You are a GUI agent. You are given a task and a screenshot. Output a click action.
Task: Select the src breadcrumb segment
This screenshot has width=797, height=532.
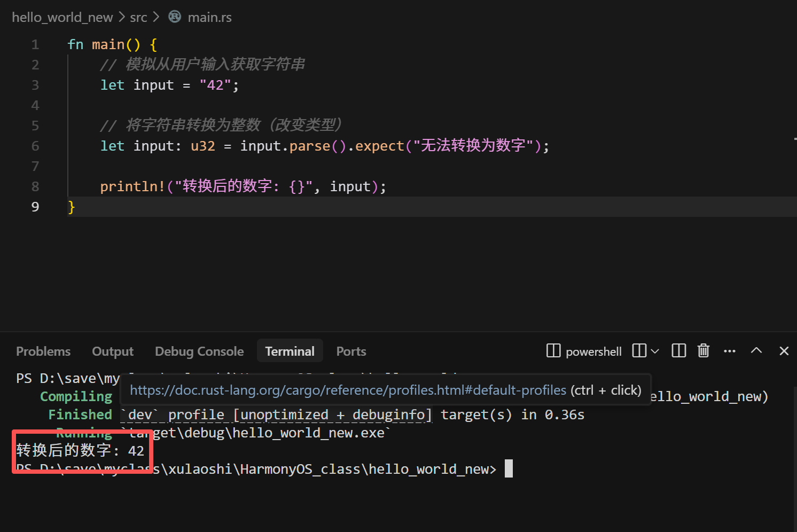tap(138, 17)
